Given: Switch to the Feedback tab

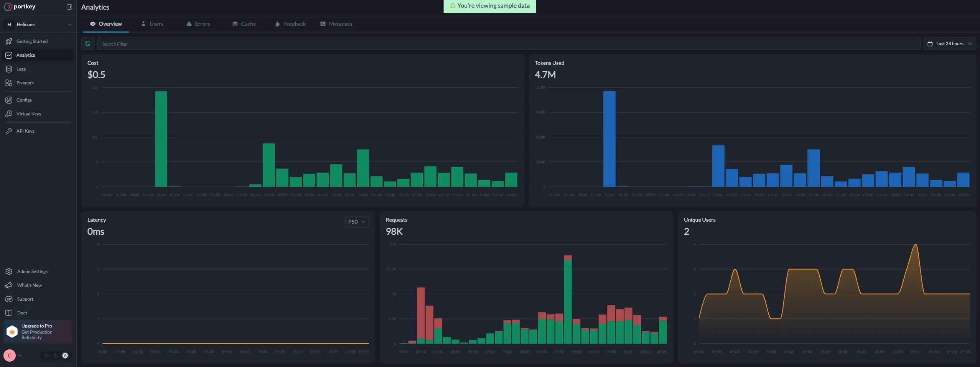Looking at the screenshot, I should 290,24.
